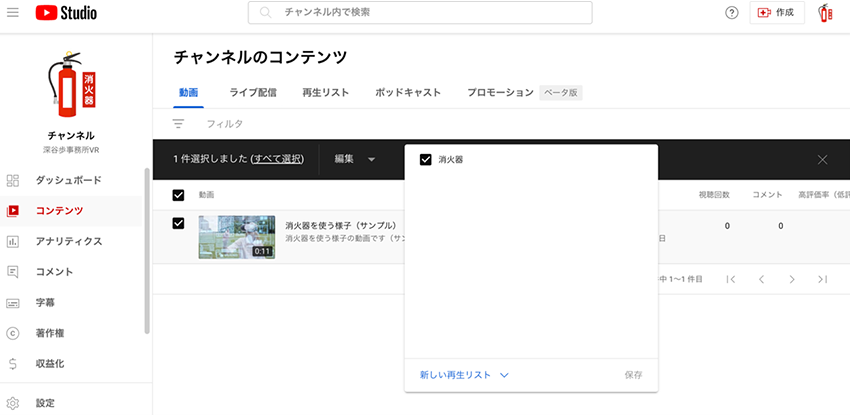Expand the 編集 (Edit) dropdown

point(354,159)
